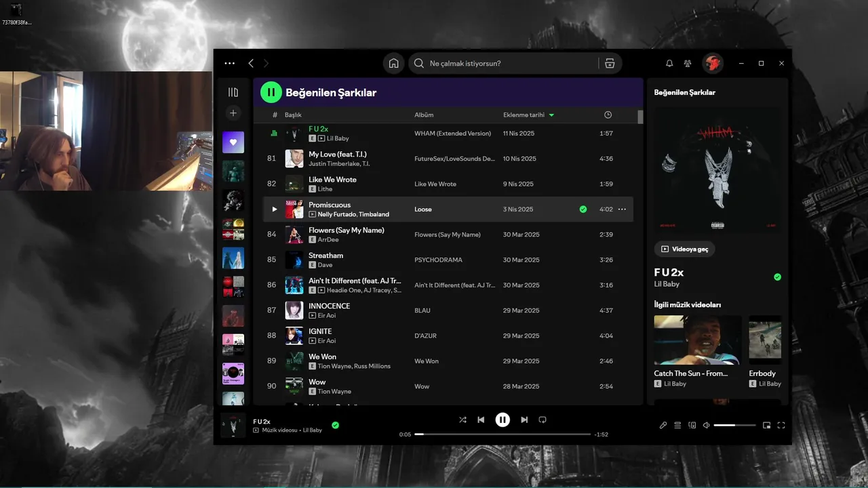Open the Liked Songs heart tile
868x488 pixels.
[233, 142]
